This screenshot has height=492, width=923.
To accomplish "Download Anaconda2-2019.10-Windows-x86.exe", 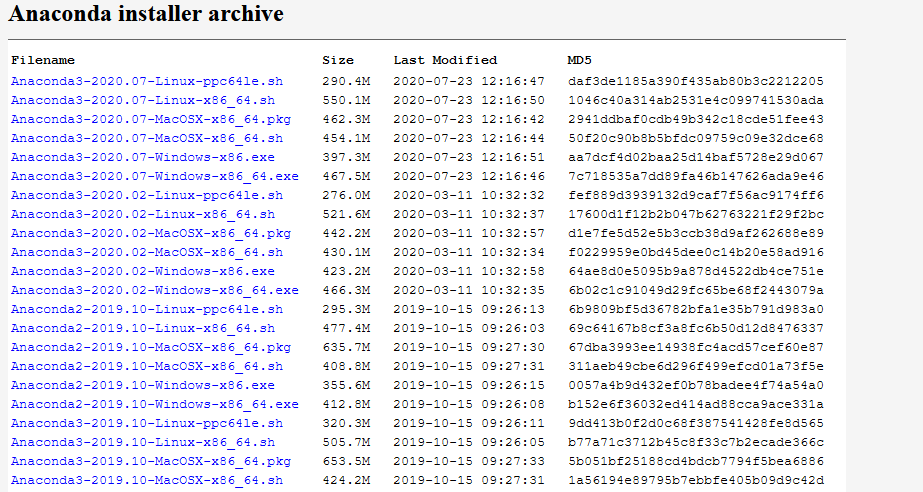I will click(x=143, y=385).
